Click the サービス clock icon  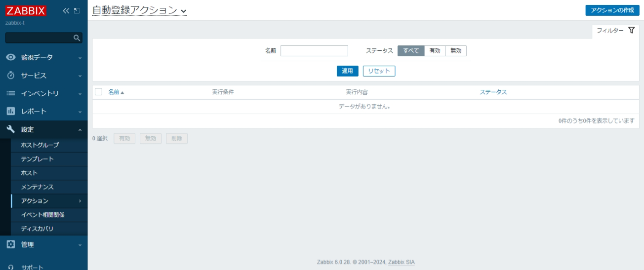pos(10,76)
